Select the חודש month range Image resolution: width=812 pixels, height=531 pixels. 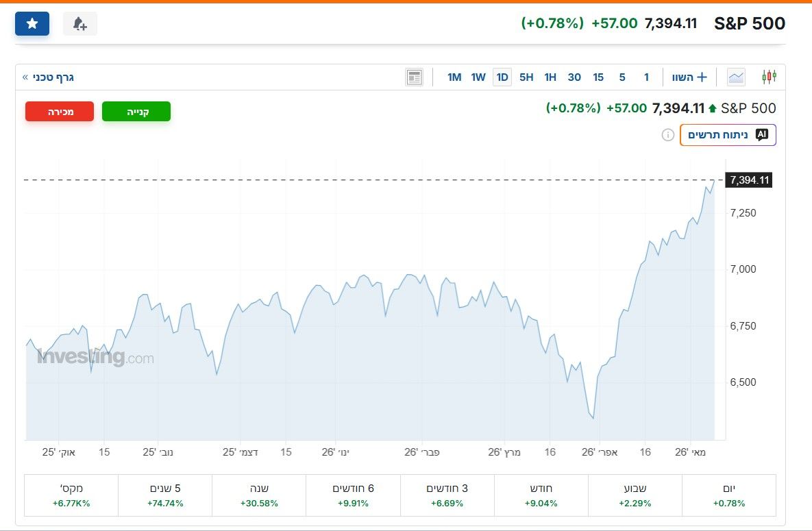[x=541, y=495]
